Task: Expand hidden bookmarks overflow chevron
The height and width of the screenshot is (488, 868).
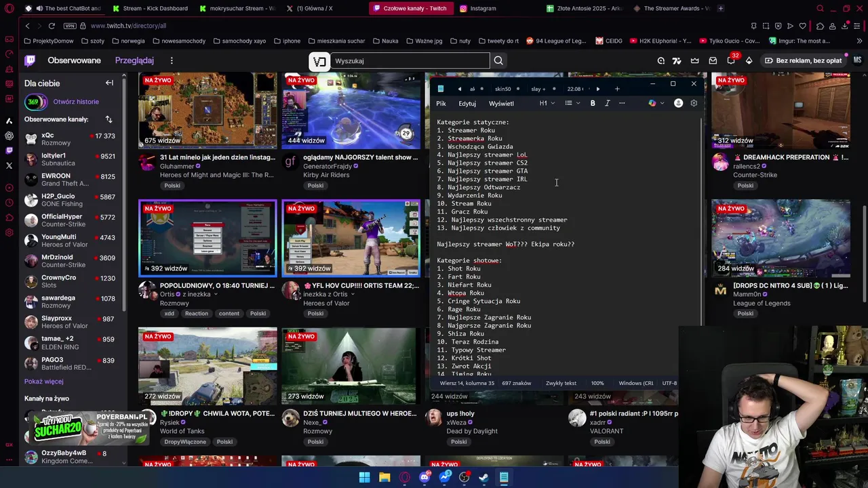Action: [859, 41]
